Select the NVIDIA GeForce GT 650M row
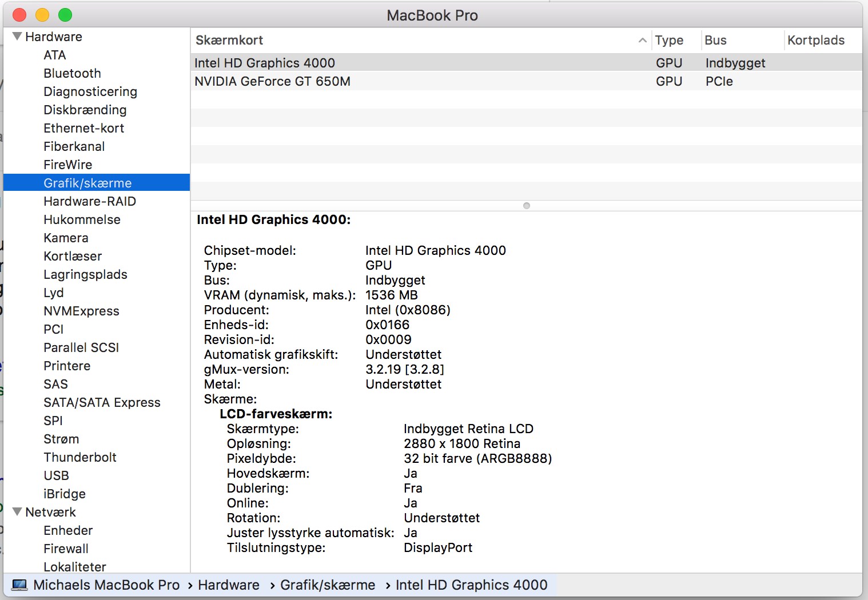868x600 pixels. click(526, 81)
